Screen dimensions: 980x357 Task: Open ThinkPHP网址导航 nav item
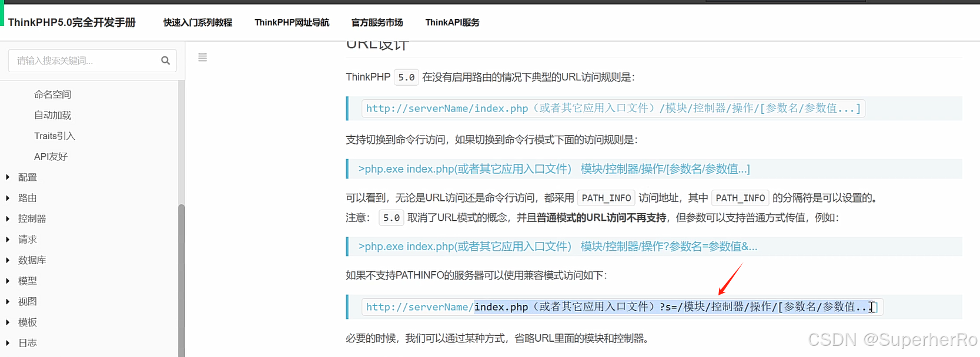[292, 22]
